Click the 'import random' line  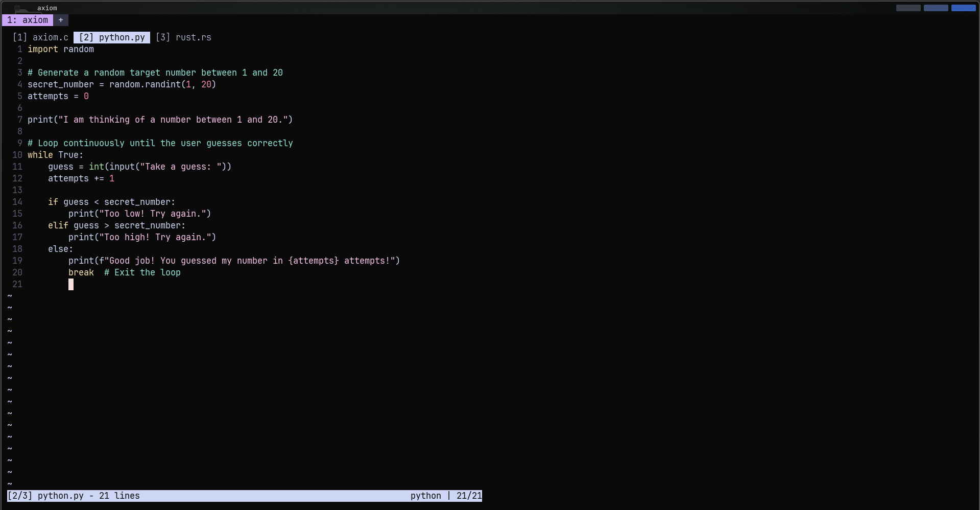(61, 49)
